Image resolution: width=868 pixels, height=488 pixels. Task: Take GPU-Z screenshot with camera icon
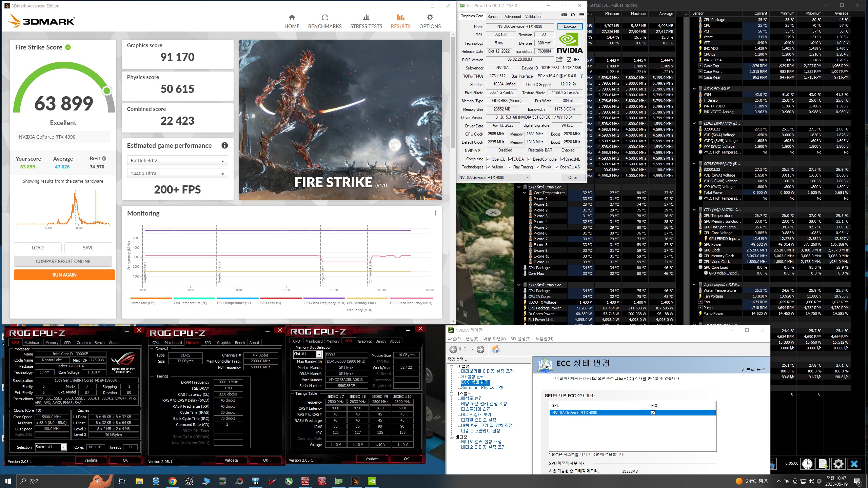click(564, 15)
